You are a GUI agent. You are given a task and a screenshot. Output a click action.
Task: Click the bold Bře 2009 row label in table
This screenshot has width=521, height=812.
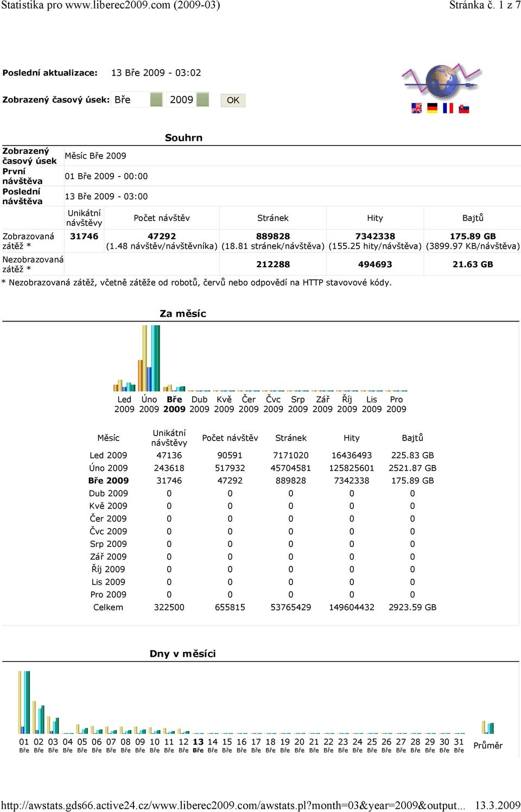pos(109,481)
